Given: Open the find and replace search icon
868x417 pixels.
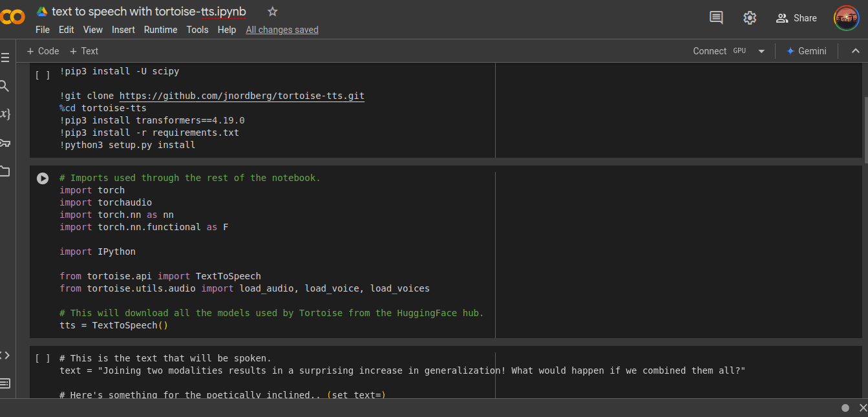Looking at the screenshot, I should (x=5, y=86).
